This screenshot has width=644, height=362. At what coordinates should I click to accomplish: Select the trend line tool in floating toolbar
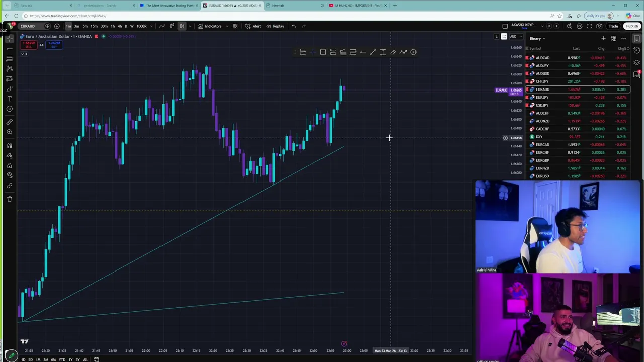coord(373,52)
